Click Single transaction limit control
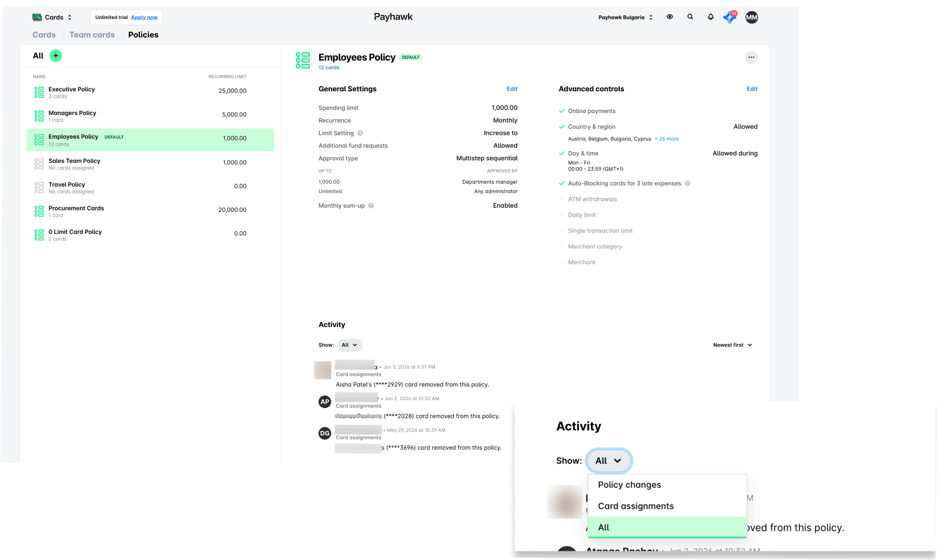The image size is (939, 560). coord(600,231)
